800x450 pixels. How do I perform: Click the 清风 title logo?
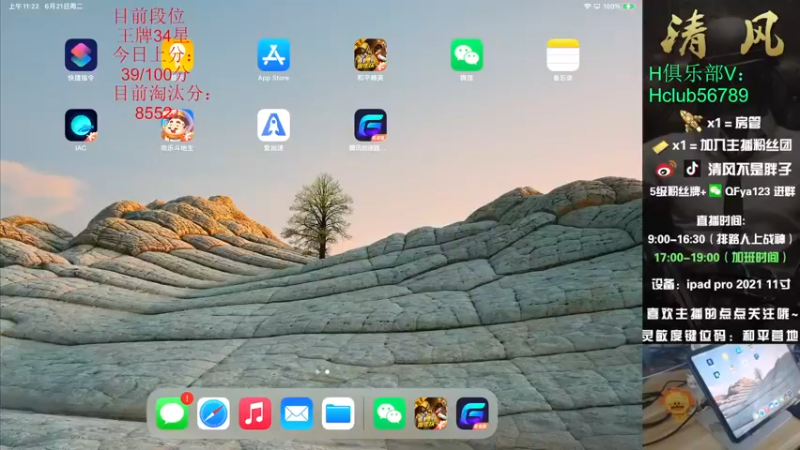(721, 34)
